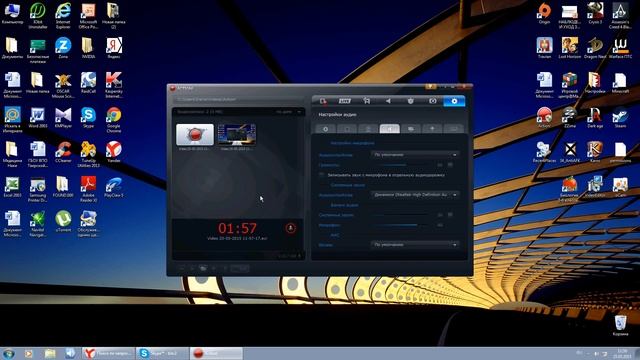The image size is (640, 360).
Task: Open CCleaner desktop shortcut
Action: point(63,152)
